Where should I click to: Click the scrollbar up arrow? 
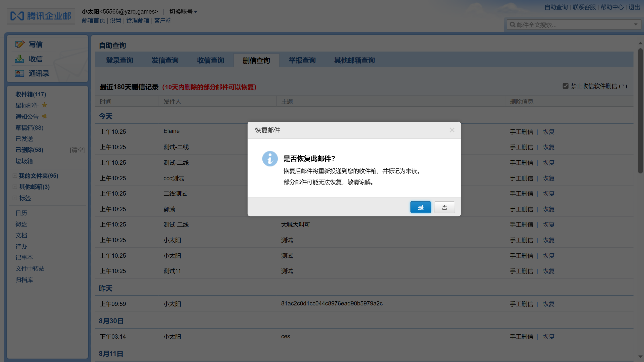tap(640, 43)
